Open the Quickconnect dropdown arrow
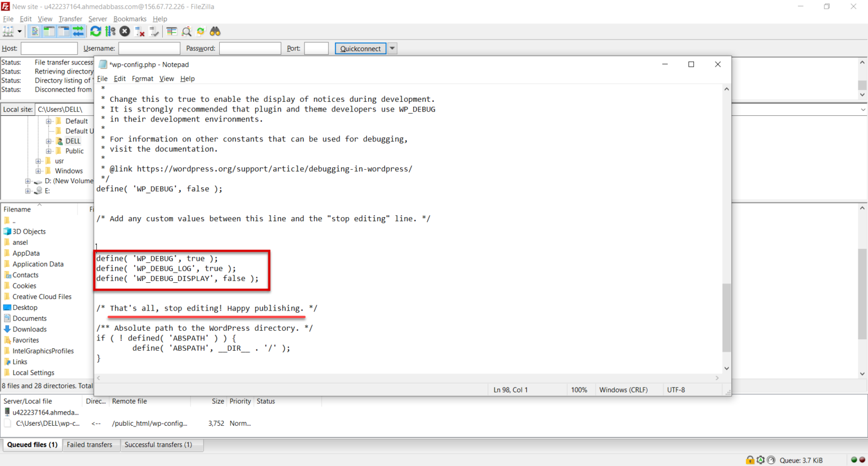868x466 pixels. (x=392, y=48)
